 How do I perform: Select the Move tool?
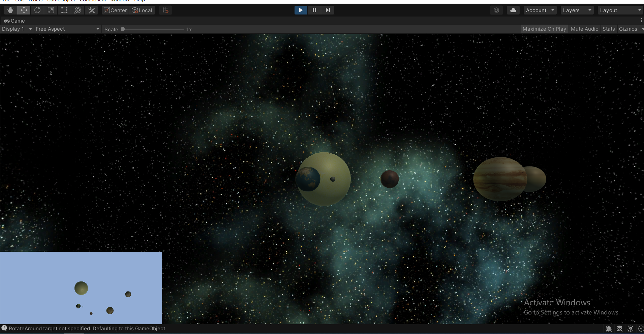24,10
